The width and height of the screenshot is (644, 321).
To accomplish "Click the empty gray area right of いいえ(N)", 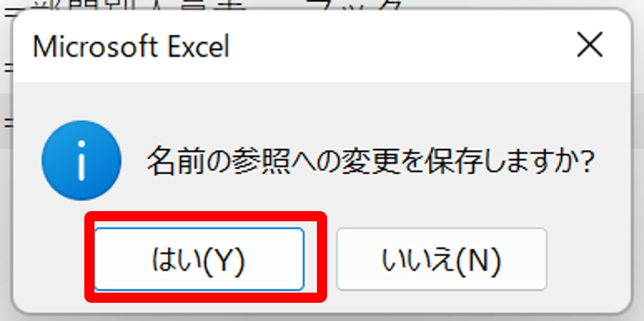I will click(x=588, y=259).
